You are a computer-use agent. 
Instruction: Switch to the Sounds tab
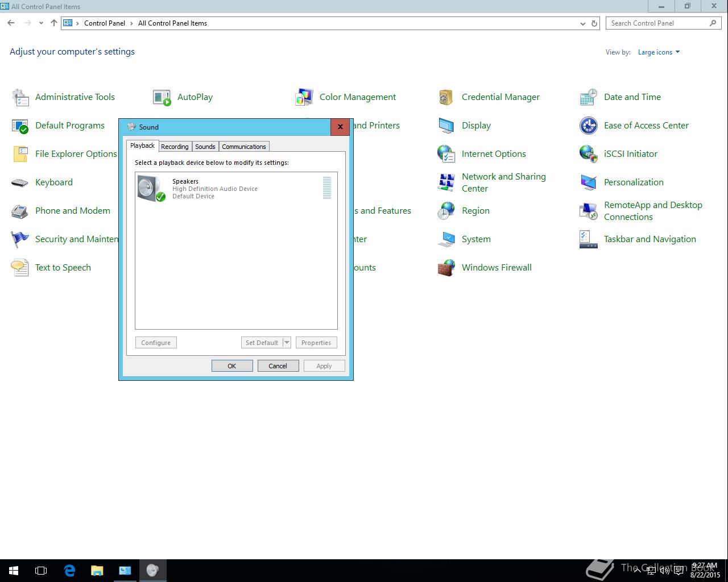click(x=205, y=147)
